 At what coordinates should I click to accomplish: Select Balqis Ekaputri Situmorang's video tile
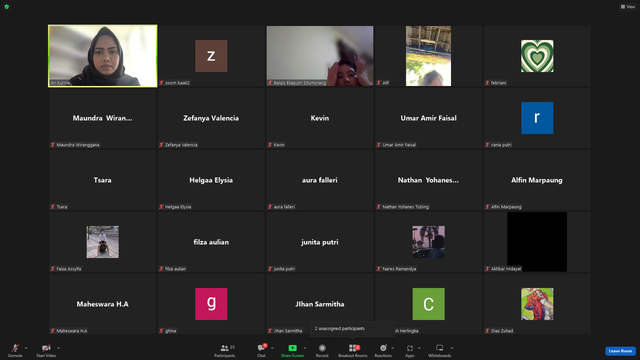point(320,56)
